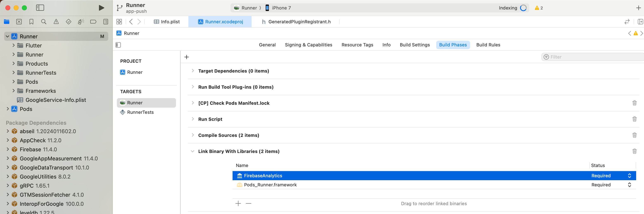Go forward in editor history
The height and width of the screenshot is (214, 644).
point(139,22)
